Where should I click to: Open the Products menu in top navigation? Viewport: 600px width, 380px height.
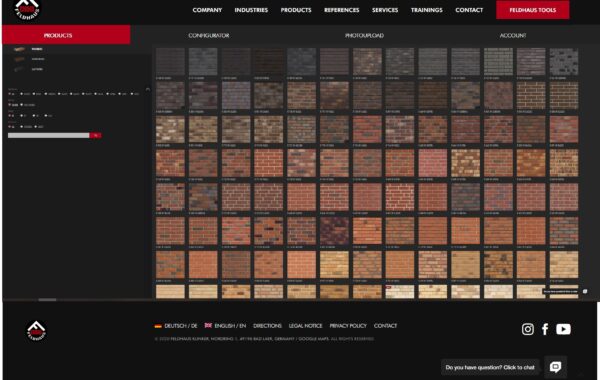296,10
